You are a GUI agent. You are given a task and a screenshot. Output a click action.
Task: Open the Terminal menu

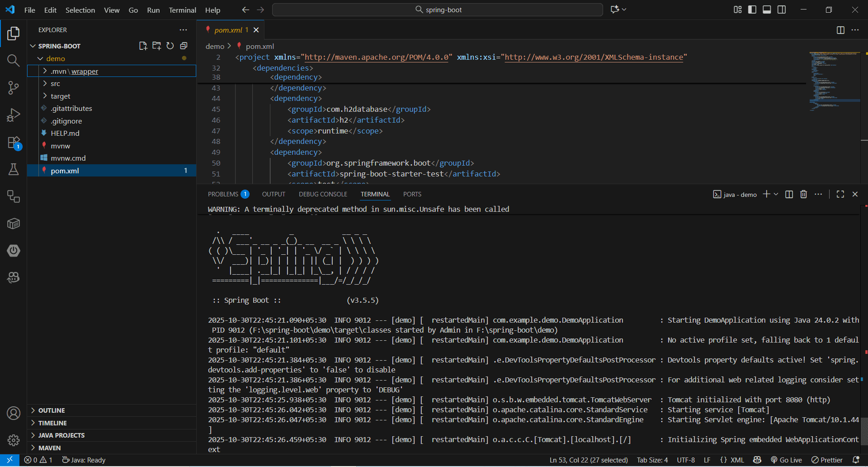(183, 10)
